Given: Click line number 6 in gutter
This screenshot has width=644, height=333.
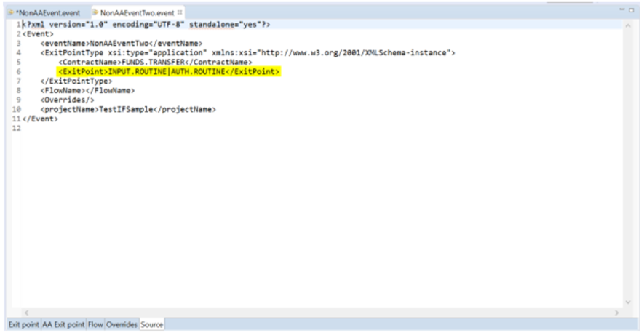Looking at the screenshot, I should tap(19, 72).
